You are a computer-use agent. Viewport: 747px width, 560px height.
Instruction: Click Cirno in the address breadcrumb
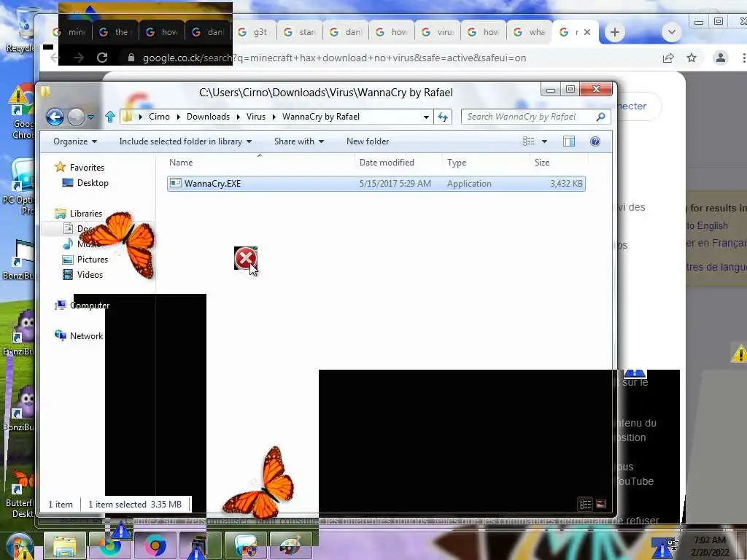159,117
